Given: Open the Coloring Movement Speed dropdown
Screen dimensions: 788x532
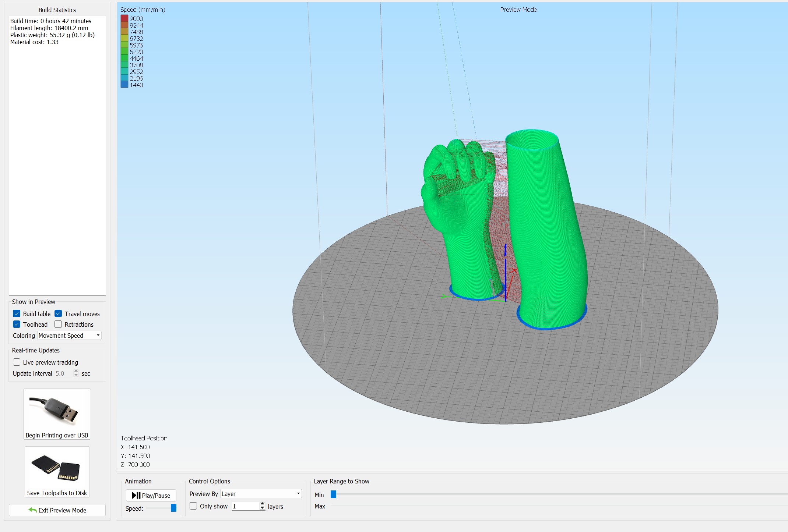Looking at the screenshot, I should pyautogui.click(x=69, y=336).
